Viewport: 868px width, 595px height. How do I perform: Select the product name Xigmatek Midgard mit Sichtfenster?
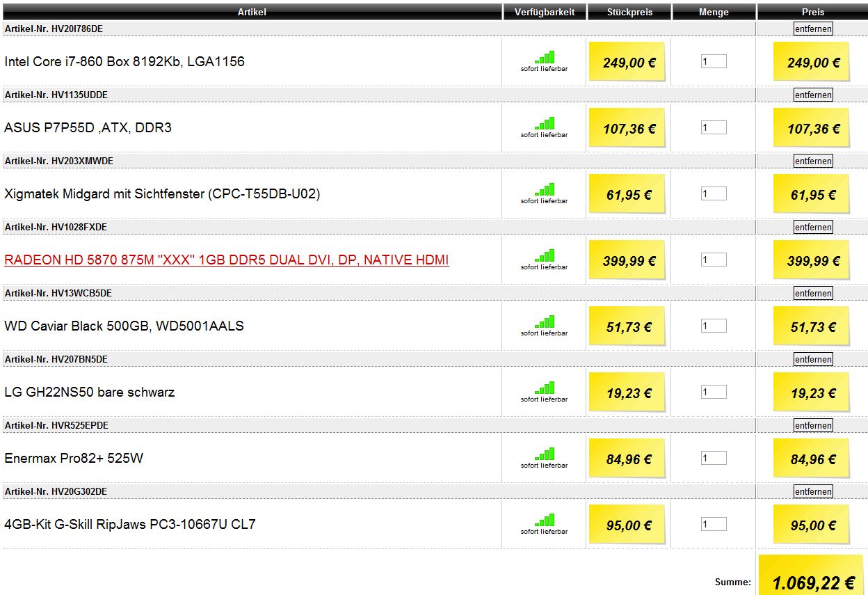pos(162,193)
